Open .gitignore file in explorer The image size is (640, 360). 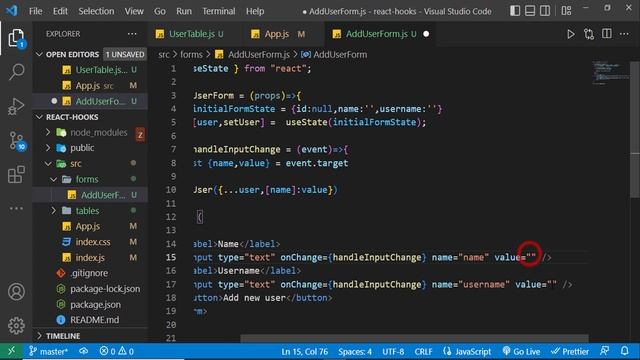click(89, 273)
